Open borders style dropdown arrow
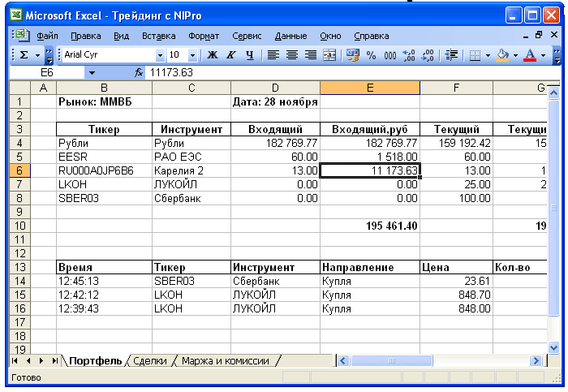Viewport: 568px width, 392px height. [x=488, y=55]
